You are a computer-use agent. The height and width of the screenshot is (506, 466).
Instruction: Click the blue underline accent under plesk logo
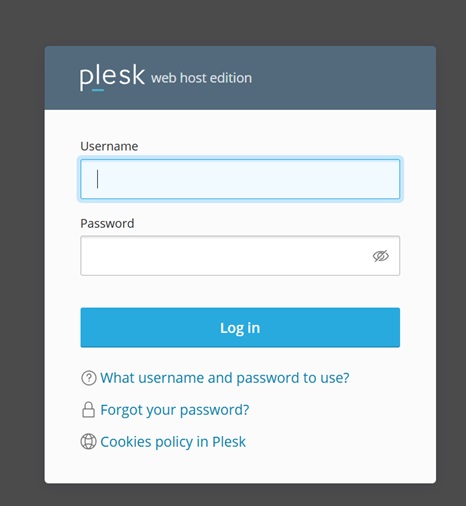pos(98,90)
